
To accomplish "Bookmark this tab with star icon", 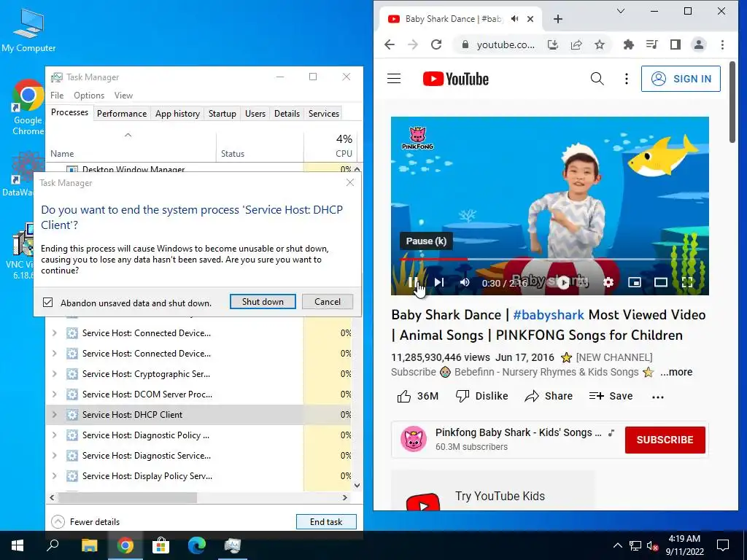I will point(600,44).
